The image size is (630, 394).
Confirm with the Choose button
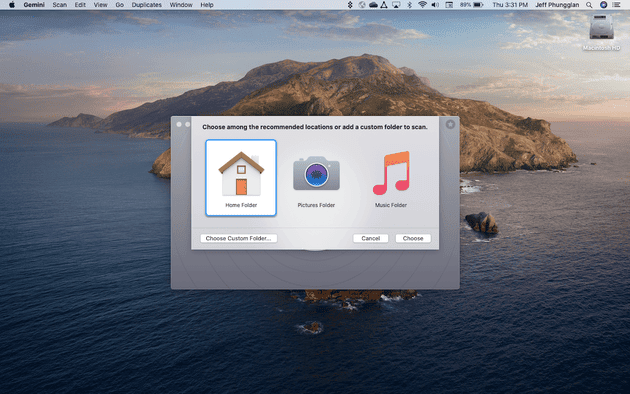413,238
